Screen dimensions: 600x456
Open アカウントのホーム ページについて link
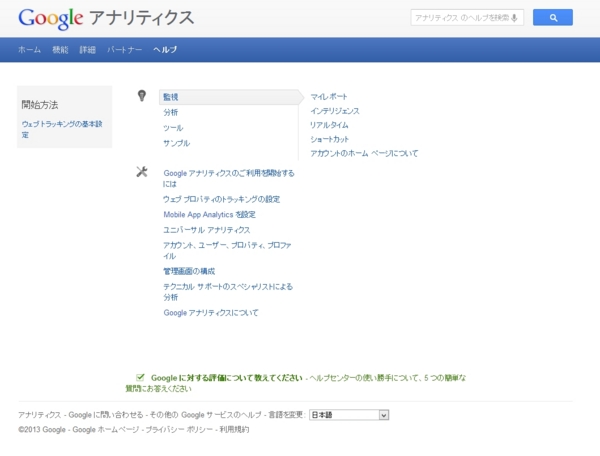pyautogui.click(x=364, y=153)
